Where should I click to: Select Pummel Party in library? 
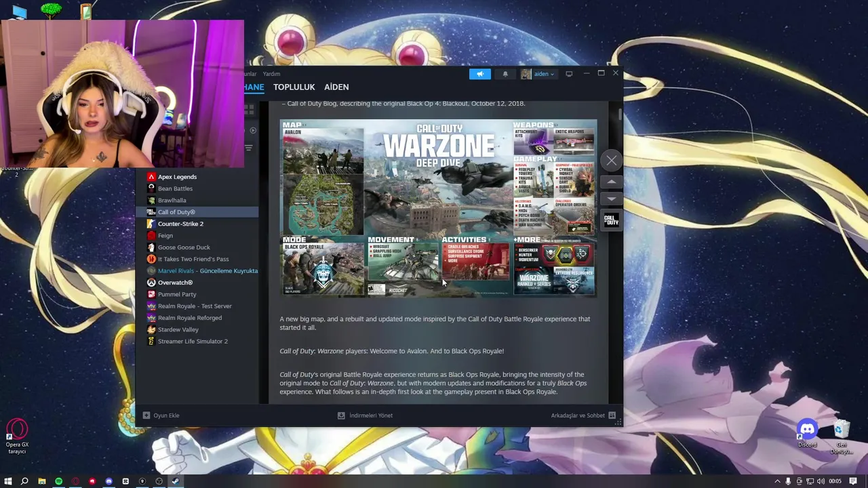(x=197, y=294)
